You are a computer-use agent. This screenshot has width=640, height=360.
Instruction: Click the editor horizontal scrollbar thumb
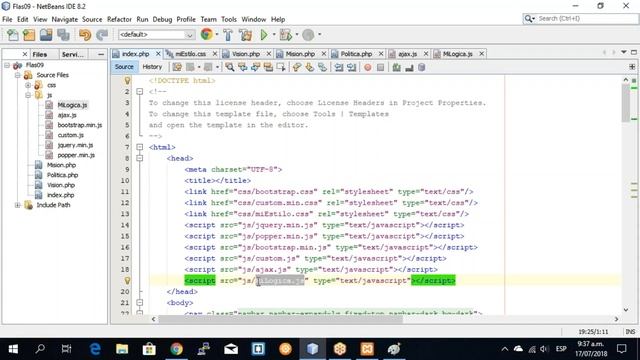(280, 319)
